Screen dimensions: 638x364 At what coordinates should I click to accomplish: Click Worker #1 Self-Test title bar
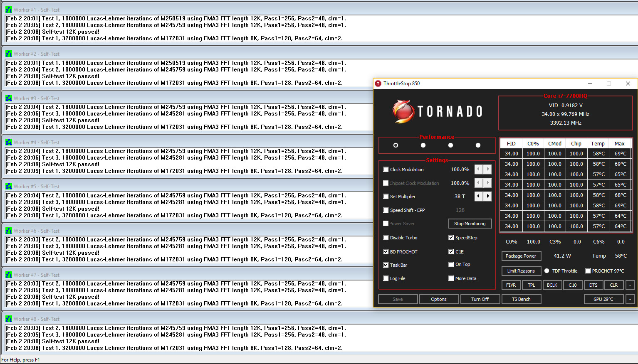point(319,10)
